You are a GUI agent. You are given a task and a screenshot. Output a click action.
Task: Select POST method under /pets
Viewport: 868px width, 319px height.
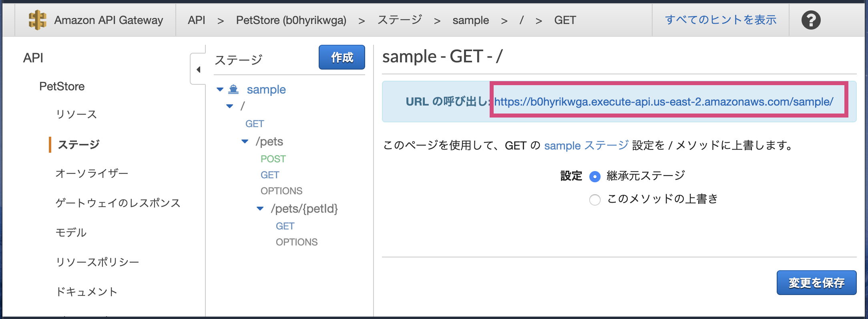coord(273,159)
